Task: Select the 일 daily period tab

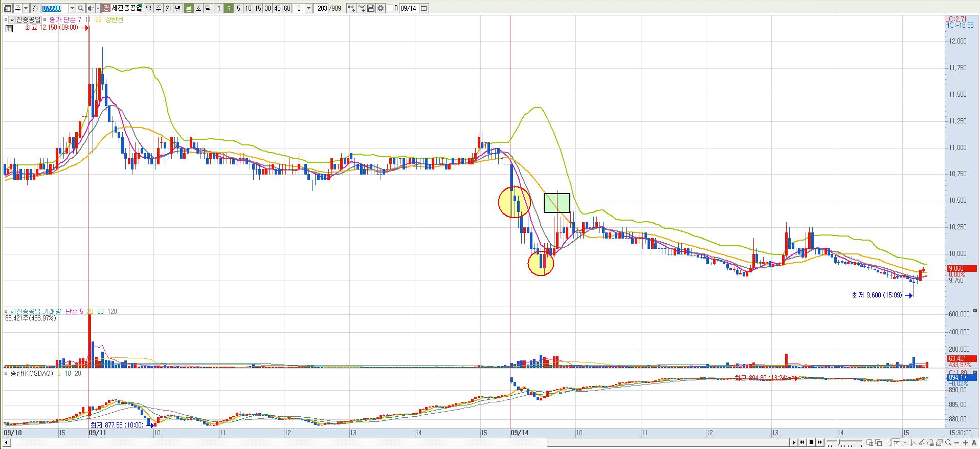Action: (148, 8)
